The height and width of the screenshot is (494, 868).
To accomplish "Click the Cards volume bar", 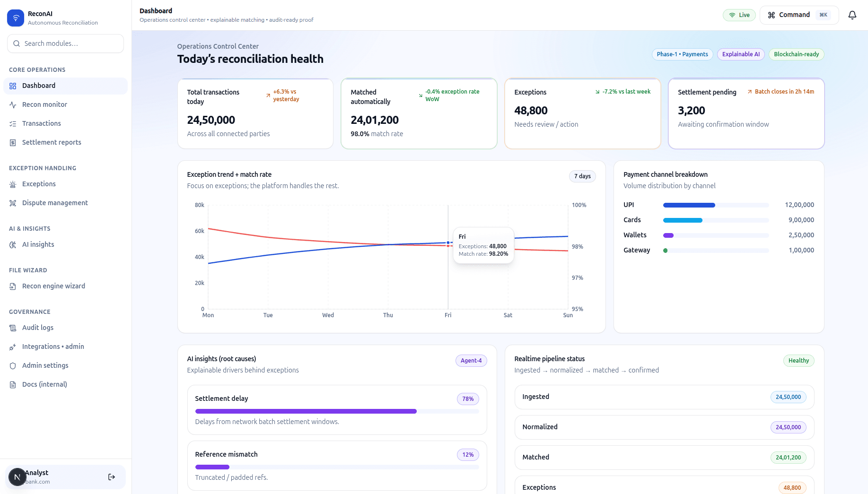I will coord(716,220).
